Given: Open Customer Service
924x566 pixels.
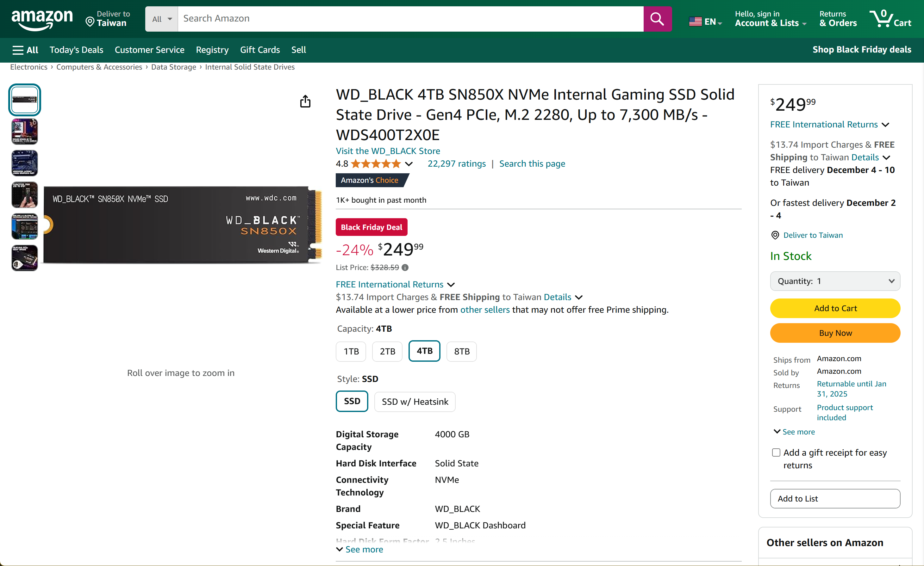Looking at the screenshot, I should tap(150, 50).
